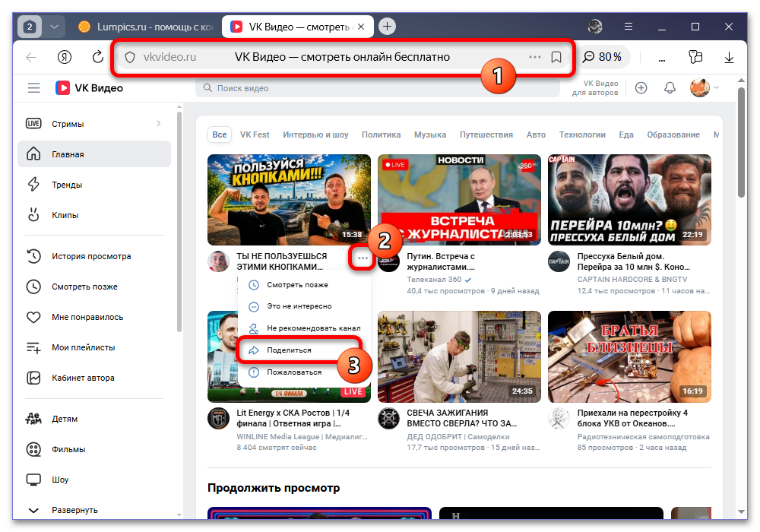Open the 80% zoom control
Viewport: 760px width, 532px height.
coord(603,57)
